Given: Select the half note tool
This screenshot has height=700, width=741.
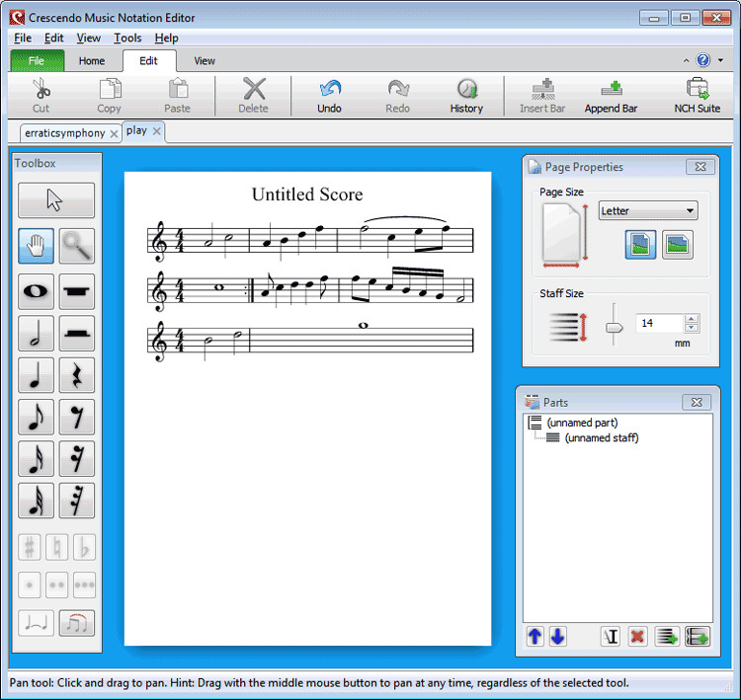Looking at the screenshot, I should pos(36,334).
